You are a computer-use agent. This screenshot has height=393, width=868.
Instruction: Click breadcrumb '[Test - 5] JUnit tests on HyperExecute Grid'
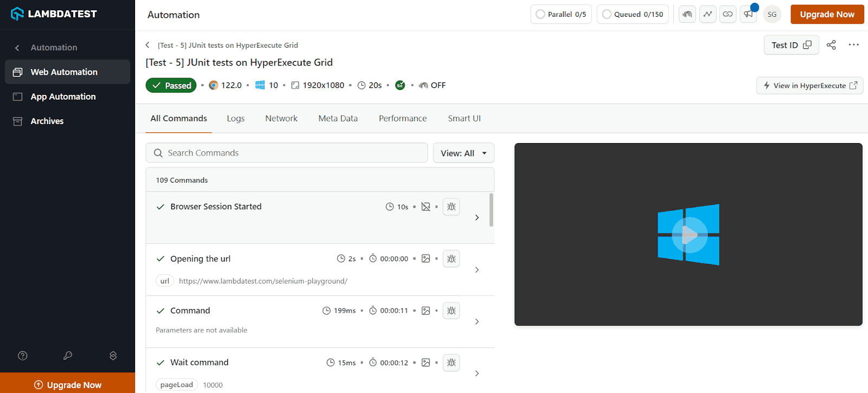tap(228, 45)
